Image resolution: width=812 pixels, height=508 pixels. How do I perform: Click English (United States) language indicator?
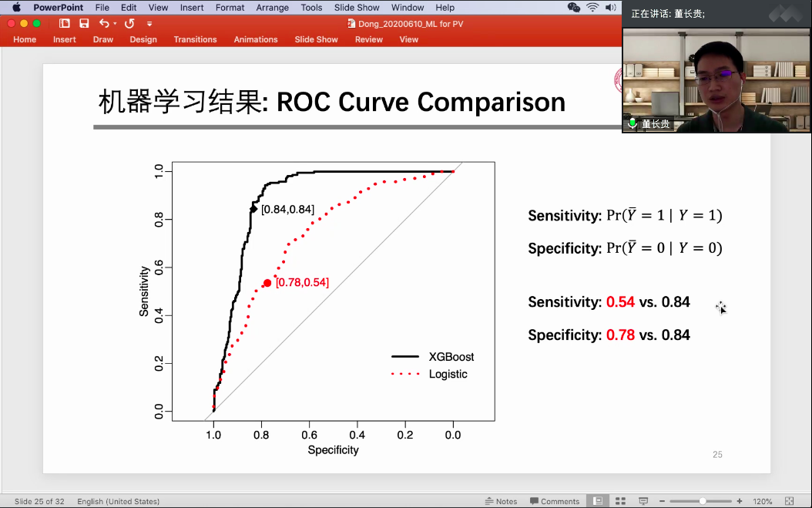[x=118, y=501]
